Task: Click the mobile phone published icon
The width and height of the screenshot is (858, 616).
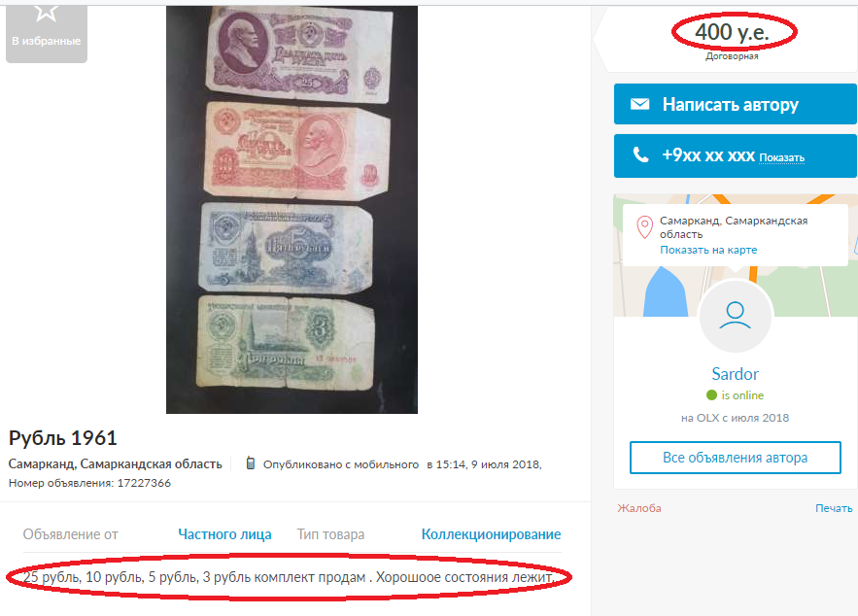Action: tap(250, 463)
